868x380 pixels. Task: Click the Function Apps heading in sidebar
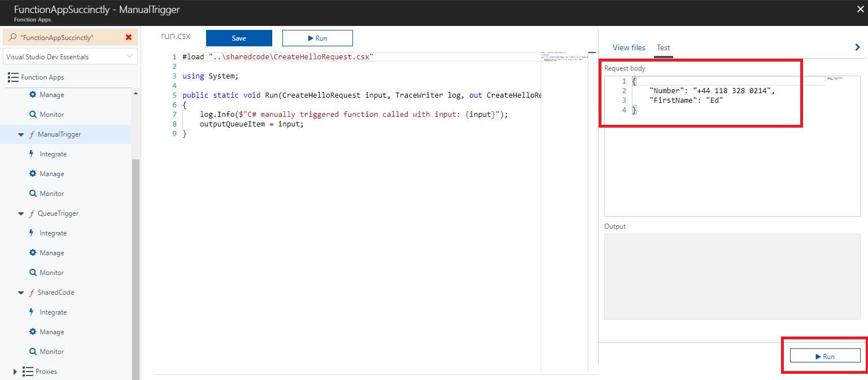pyautogui.click(x=42, y=77)
